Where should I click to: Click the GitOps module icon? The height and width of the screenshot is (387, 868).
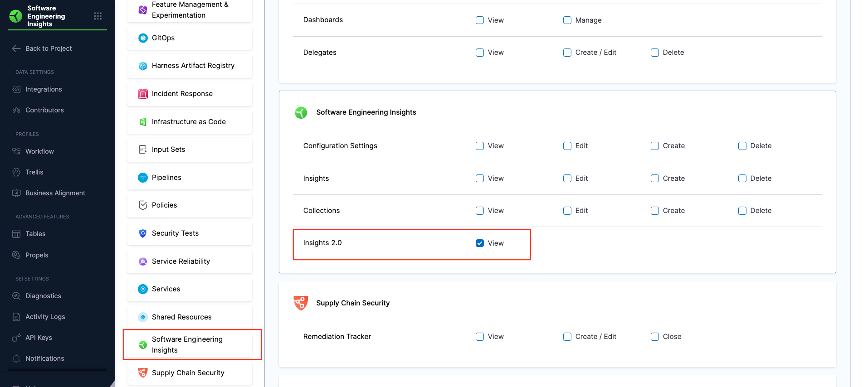[143, 38]
